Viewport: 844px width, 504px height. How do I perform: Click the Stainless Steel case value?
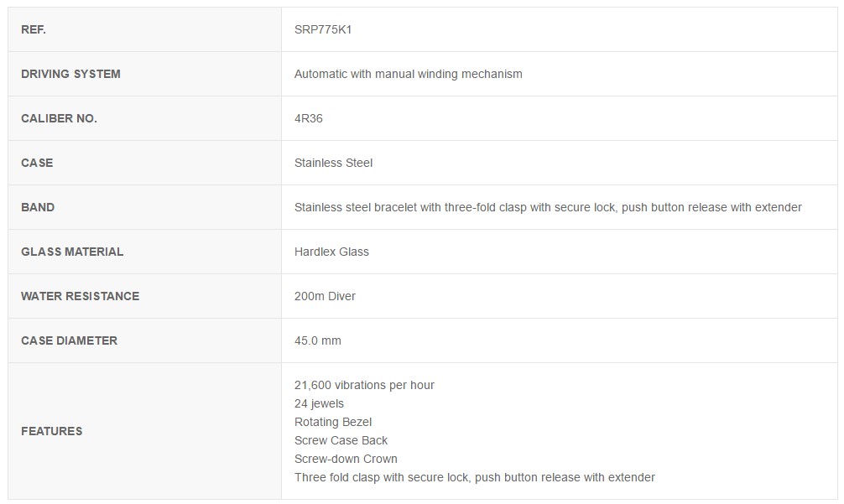click(x=333, y=163)
